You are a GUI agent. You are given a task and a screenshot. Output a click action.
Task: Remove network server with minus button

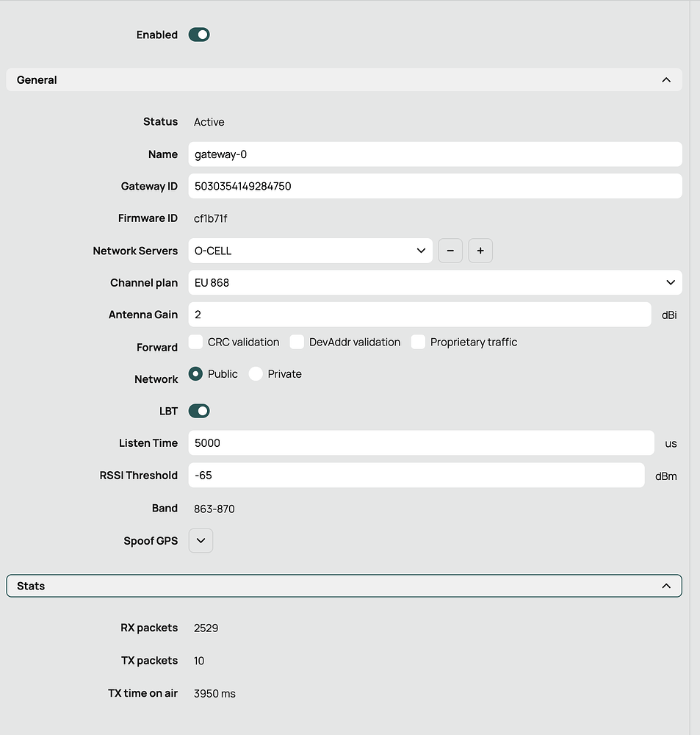click(x=450, y=251)
